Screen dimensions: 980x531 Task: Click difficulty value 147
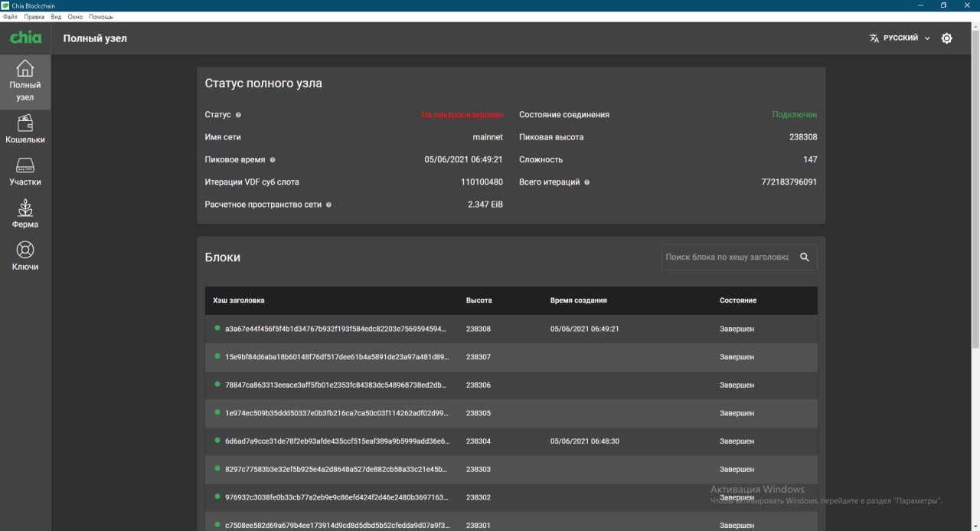[810, 159]
